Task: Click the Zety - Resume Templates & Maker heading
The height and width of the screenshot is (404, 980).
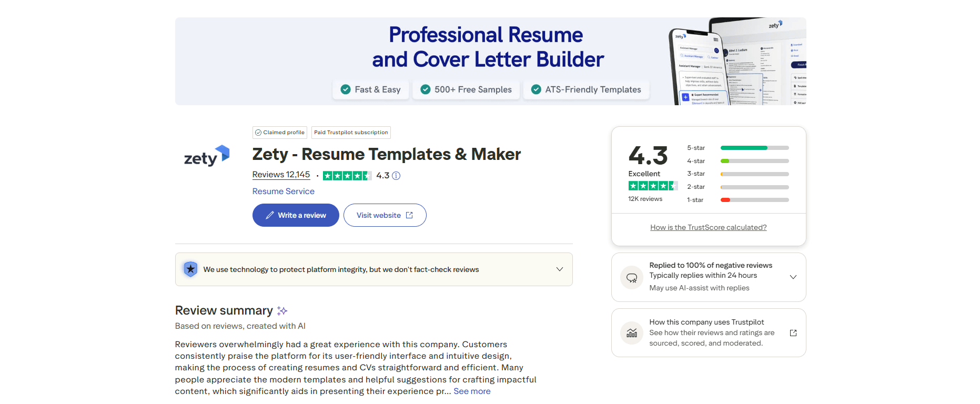Action: 387,154
